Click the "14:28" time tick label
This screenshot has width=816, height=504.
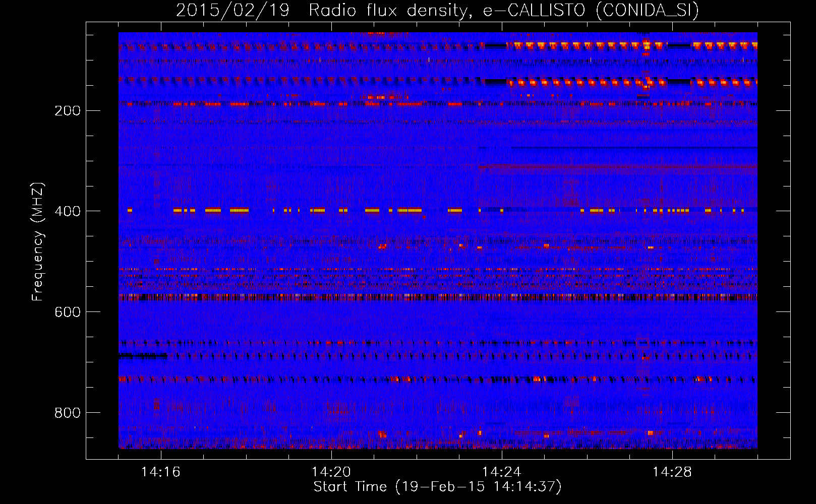click(x=672, y=472)
